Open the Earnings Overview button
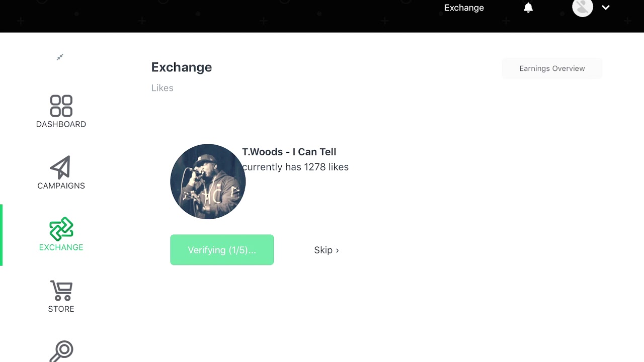Screen dimensions: 644x362 (x=552, y=68)
